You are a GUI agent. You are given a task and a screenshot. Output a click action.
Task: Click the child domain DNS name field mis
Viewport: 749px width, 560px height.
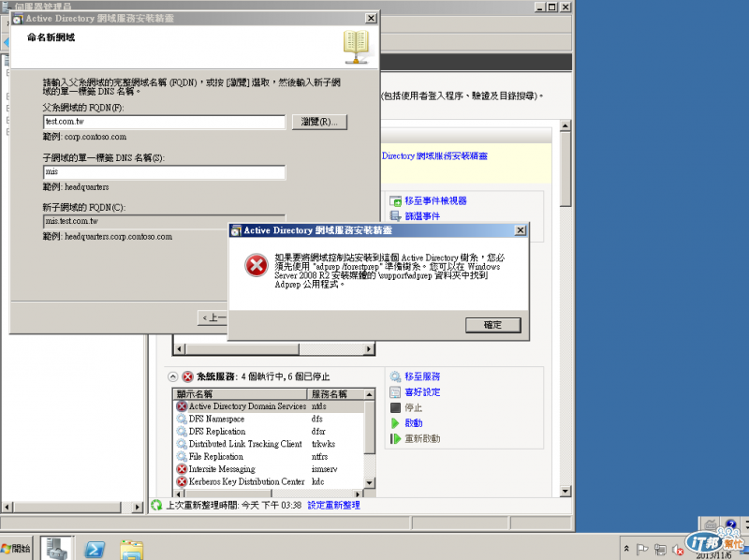165,172
